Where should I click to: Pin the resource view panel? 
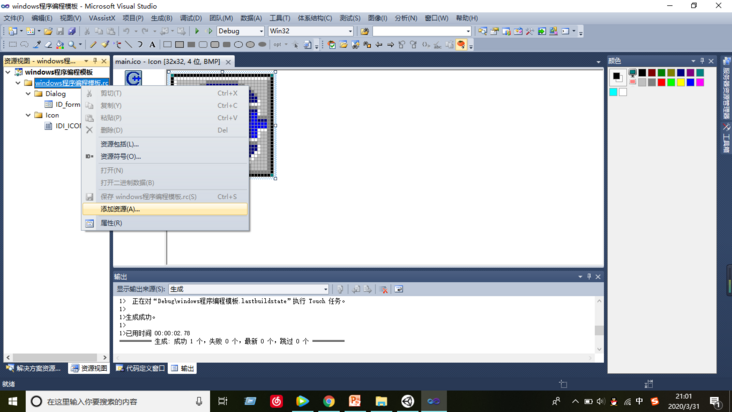tap(95, 61)
